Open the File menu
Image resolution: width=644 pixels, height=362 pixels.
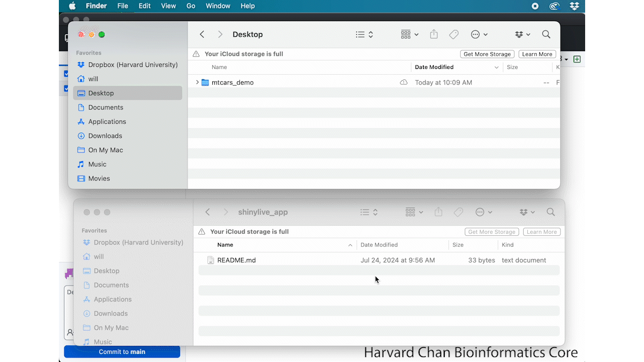(x=122, y=6)
